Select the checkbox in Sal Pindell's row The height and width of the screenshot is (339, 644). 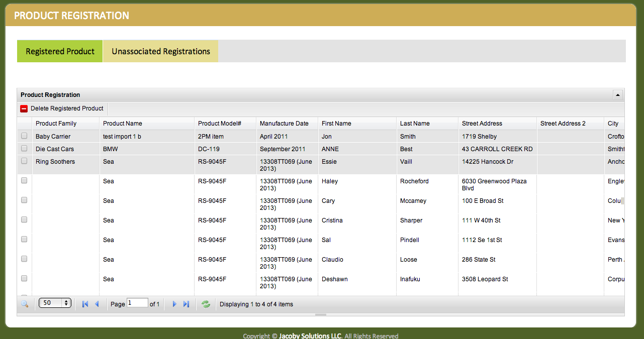click(x=24, y=239)
